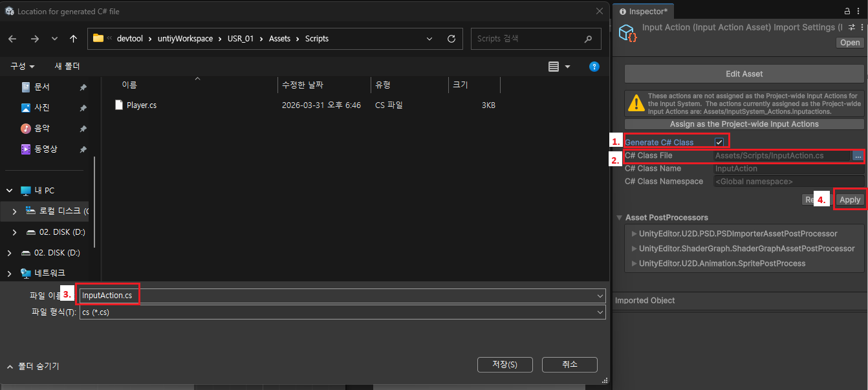Select the 사진 pictures folder icon in sidebar

coord(26,107)
